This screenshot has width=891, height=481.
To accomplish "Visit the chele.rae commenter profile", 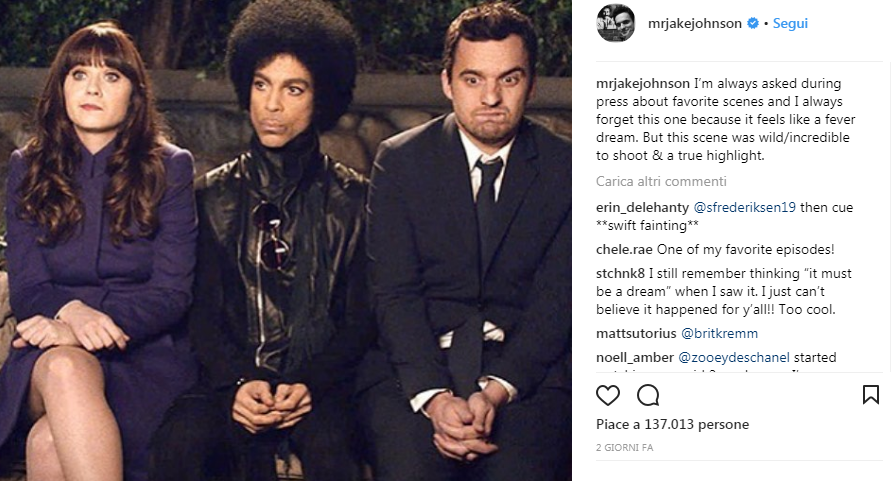I will [624, 250].
